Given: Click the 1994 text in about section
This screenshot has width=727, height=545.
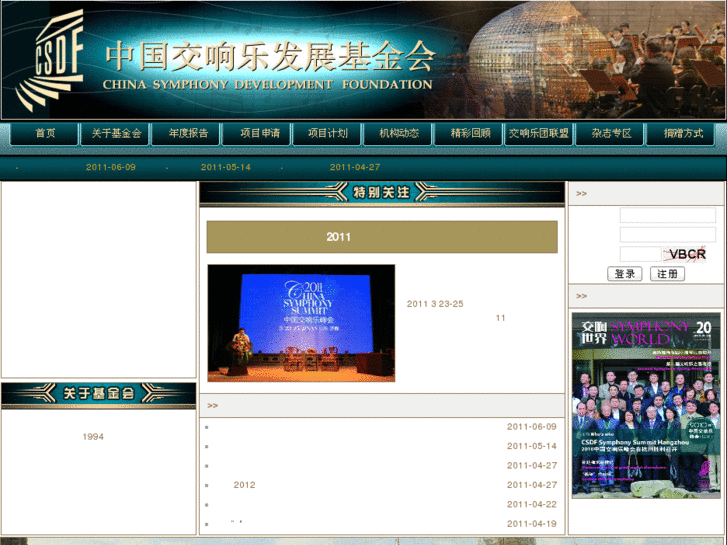Looking at the screenshot, I should pyautogui.click(x=93, y=437).
